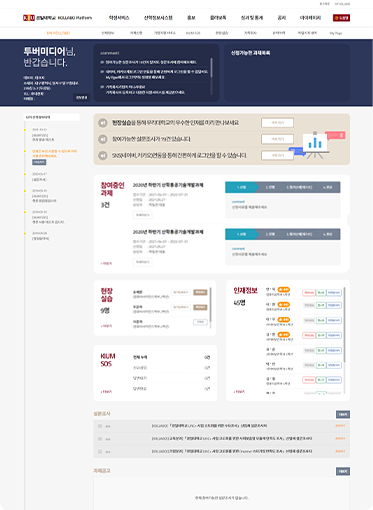373x510 pixels.
Task: Select step 1 tab in second project card
Action: click(x=241, y=234)
